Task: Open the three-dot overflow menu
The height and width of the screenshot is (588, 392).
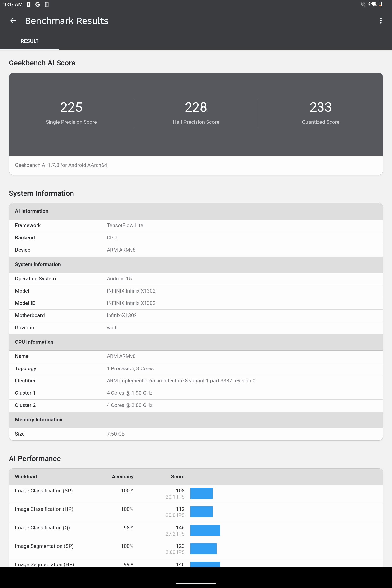Action: (380, 21)
